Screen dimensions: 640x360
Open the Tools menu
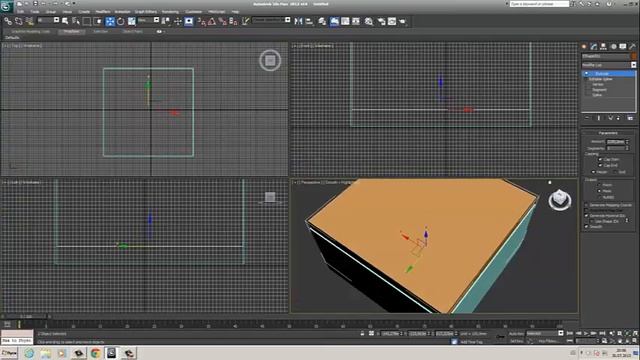pyautogui.click(x=35, y=12)
